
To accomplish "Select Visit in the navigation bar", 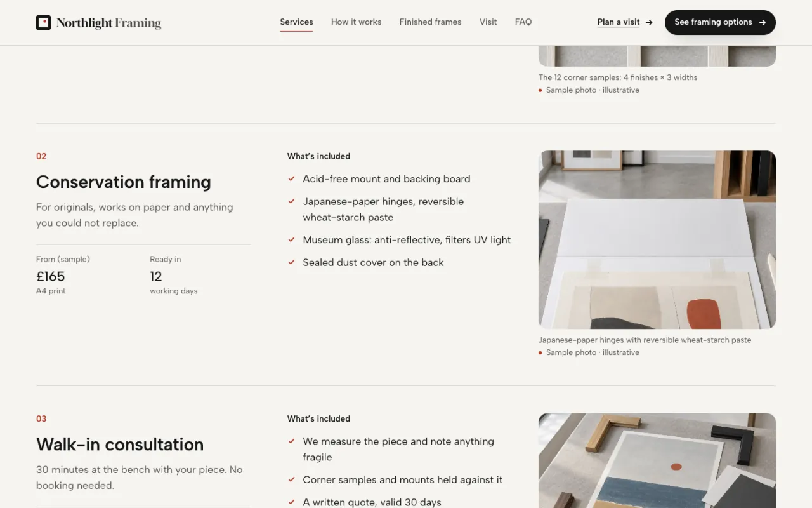I will [x=488, y=22].
